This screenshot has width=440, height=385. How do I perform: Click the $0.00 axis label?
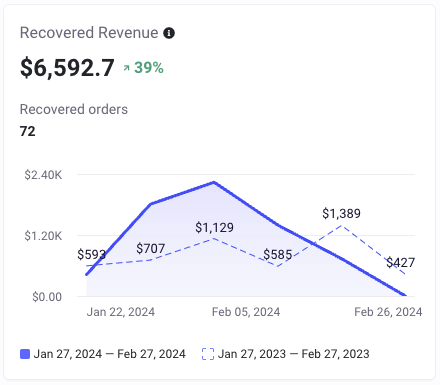[47, 297]
